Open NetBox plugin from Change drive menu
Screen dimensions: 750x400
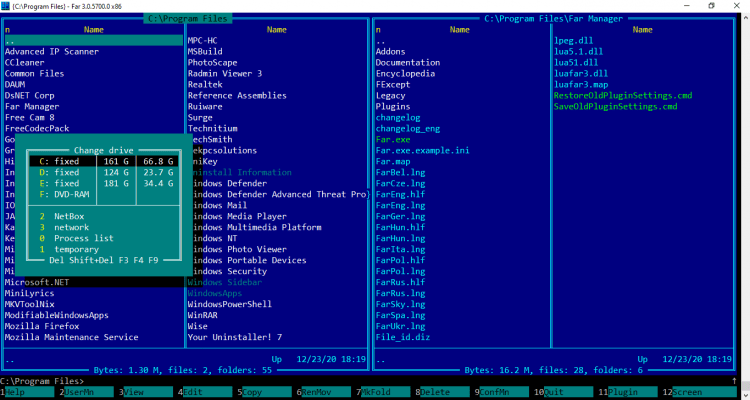(x=70, y=216)
